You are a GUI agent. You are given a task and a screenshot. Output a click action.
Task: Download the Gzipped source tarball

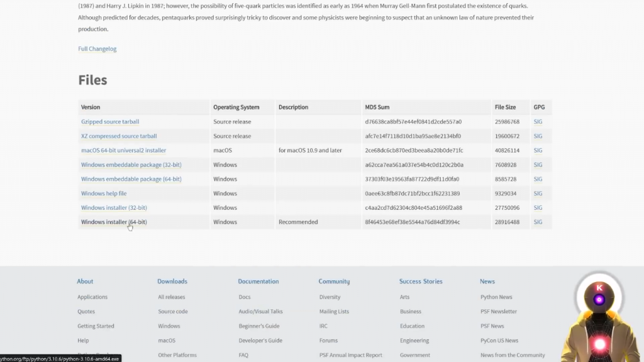point(110,122)
